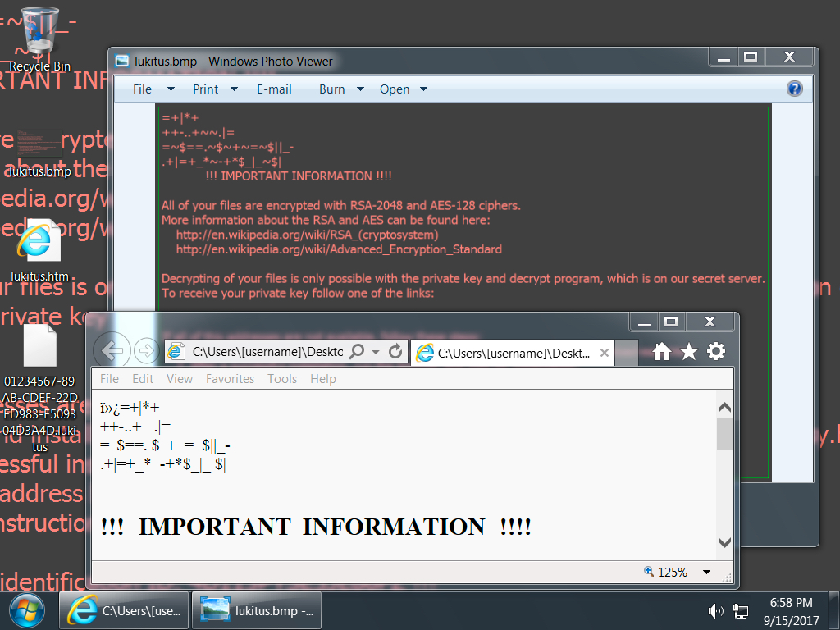The height and width of the screenshot is (630, 840).
Task: Open the volume control in system tray
Action: tap(715, 610)
